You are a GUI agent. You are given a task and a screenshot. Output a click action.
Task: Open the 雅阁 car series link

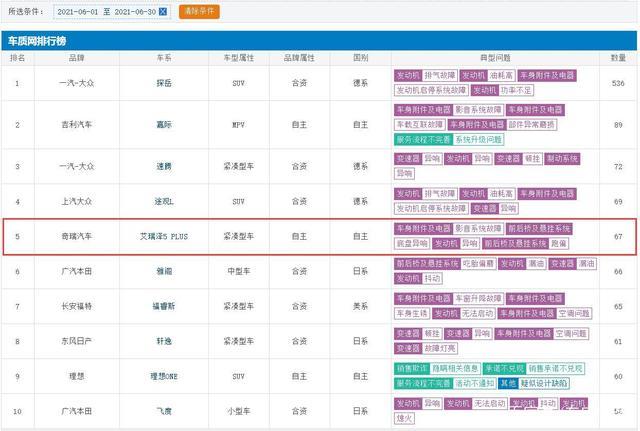pyautogui.click(x=164, y=271)
